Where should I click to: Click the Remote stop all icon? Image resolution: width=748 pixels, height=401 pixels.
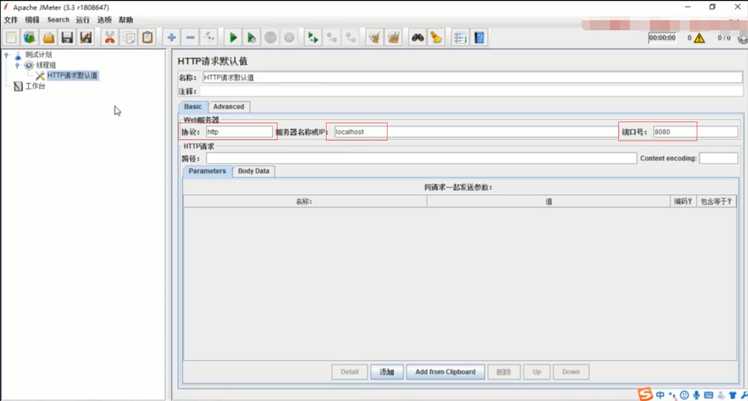pyautogui.click(x=332, y=37)
